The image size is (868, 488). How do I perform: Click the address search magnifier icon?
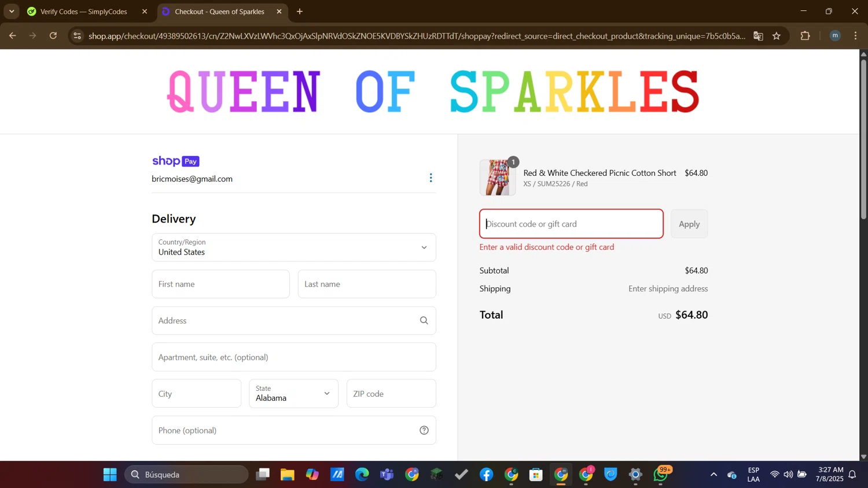[424, 320]
